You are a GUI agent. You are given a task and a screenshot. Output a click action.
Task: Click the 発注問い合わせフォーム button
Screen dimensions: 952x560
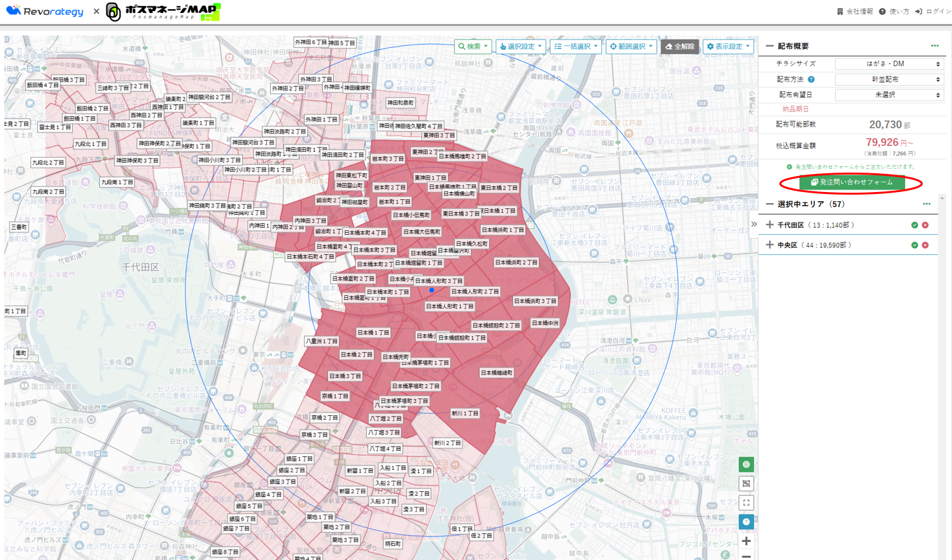(x=852, y=182)
